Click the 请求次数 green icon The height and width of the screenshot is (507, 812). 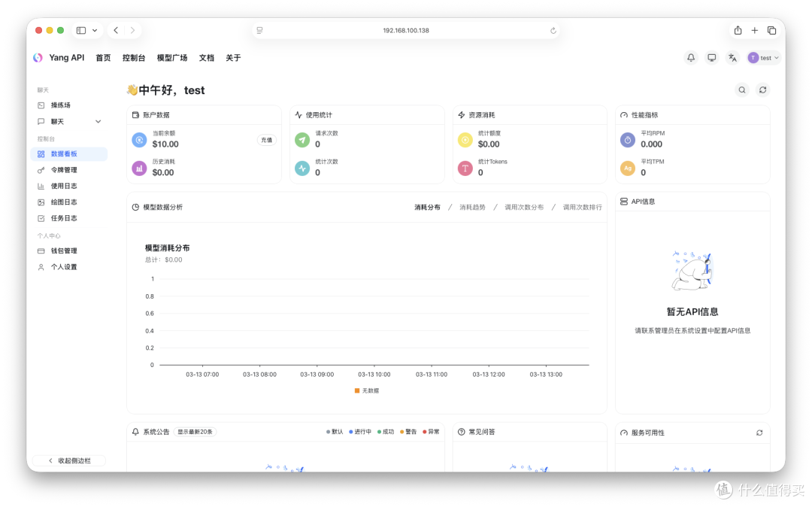pyautogui.click(x=302, y=140)
